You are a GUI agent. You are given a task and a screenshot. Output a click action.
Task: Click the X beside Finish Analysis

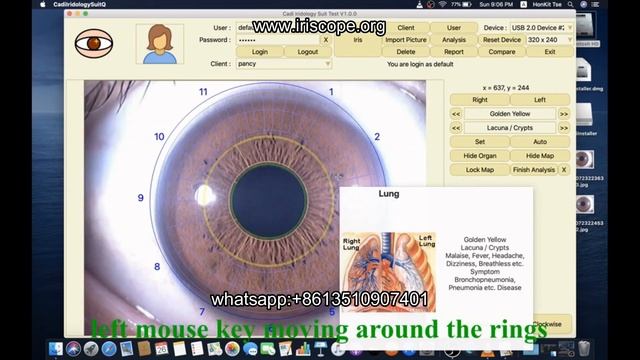coord(564,170)
